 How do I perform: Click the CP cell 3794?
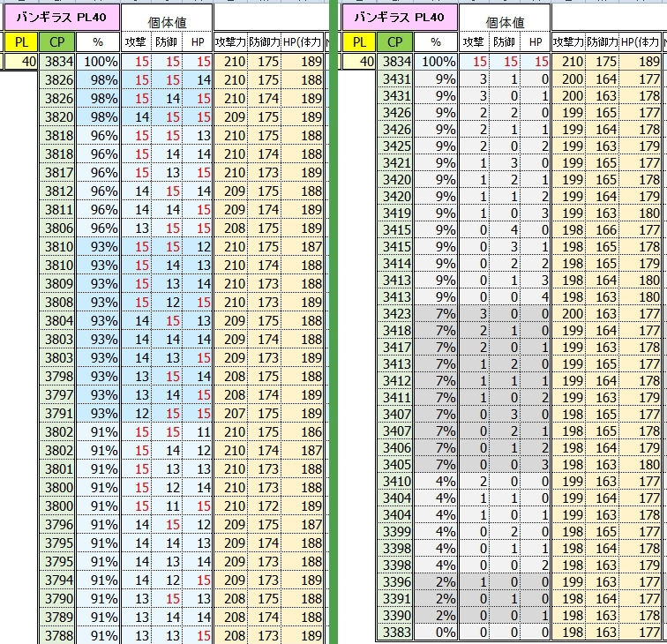click(57, 580)
